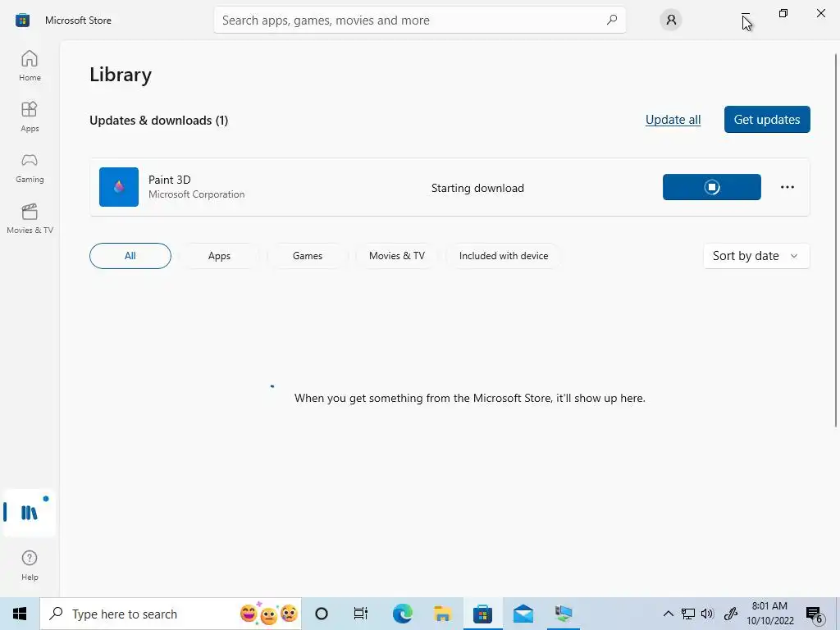Viewport: 840px width, 630px height.
Task: Open the network icon in system tray
Action: [688, 614]
